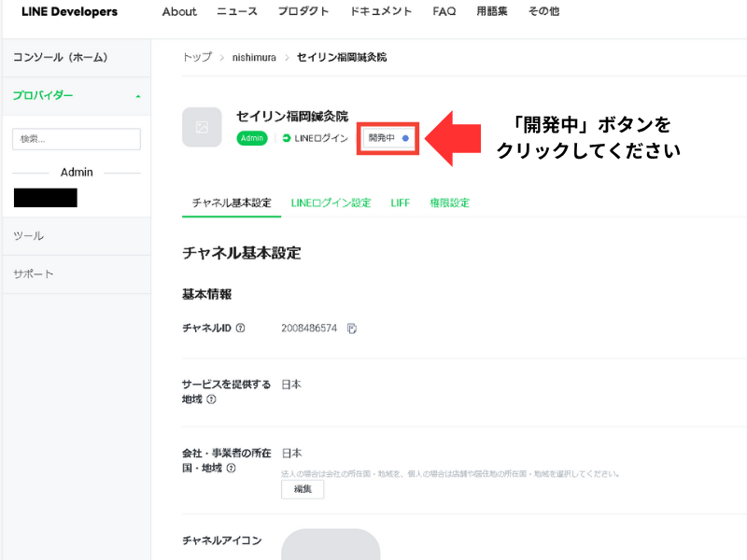This screenshot has width=747, height=560.
Task: Expand the ツール sidebar item
Action: pyautogui.click(x=29, y=236)
